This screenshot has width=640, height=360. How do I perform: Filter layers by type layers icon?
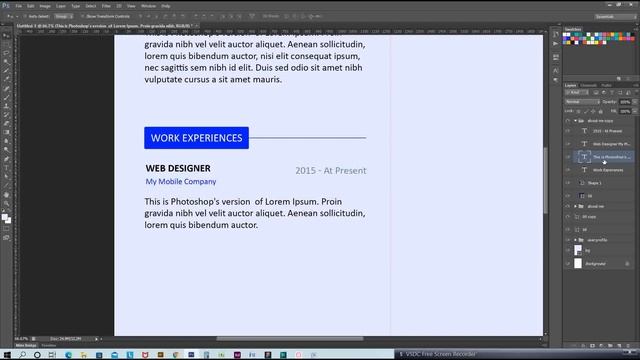612,93
